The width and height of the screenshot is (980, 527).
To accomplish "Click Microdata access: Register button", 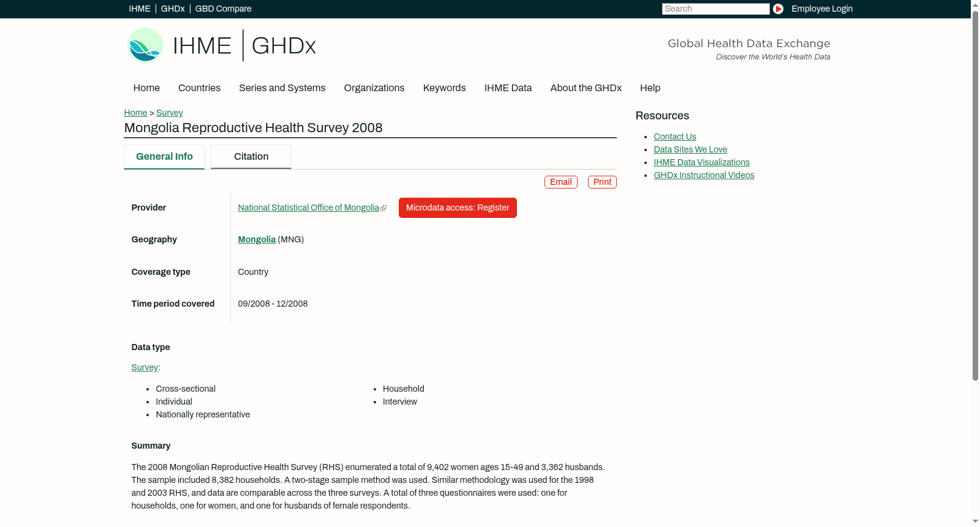I will click(x=458, y=208).
